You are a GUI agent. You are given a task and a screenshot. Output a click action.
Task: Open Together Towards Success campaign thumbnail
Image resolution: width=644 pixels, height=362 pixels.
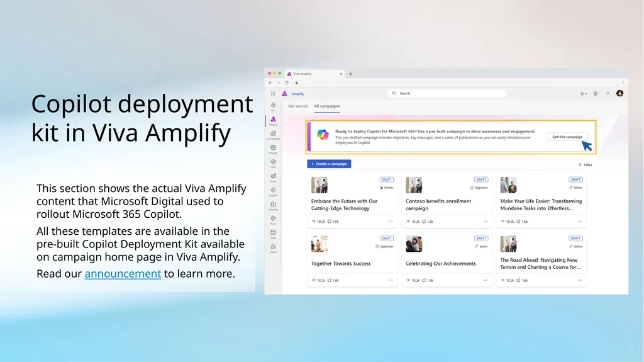pyautogui.click(x=319, y=244)
